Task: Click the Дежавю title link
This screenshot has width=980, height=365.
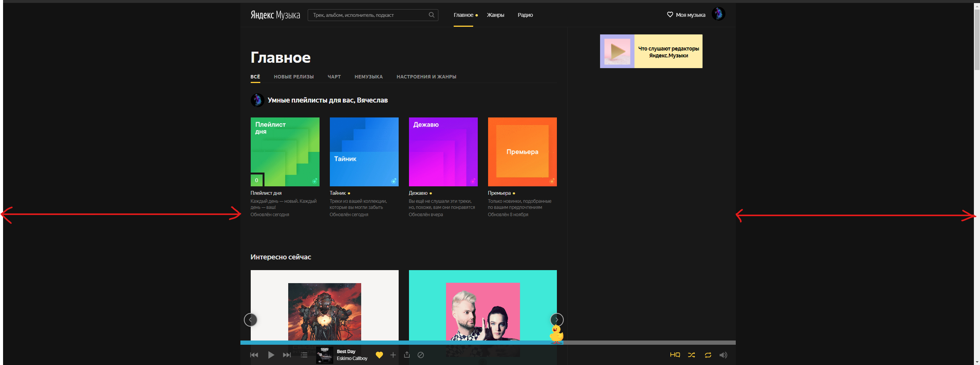Action: tap(418, 193)
